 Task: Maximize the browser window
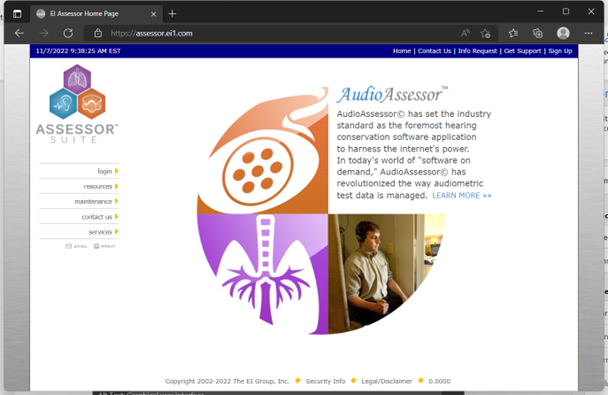(x=566, y=12)
